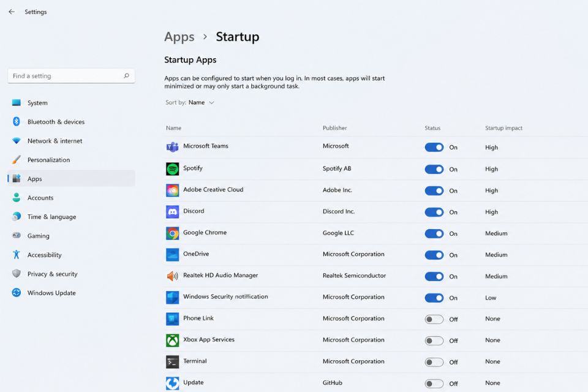This screenshot has width=588, height=392.
Task: Click the Microsoft Teams app icon
Action: point(173,147)
